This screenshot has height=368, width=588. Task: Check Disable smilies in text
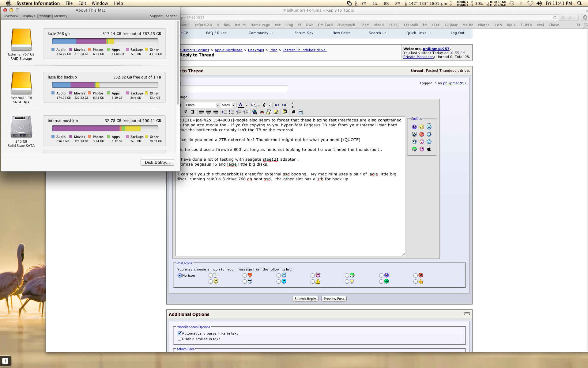click(179, 339)
